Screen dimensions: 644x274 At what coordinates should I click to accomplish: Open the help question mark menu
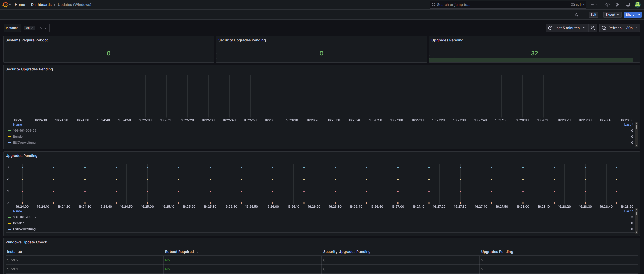pos(607,5)
